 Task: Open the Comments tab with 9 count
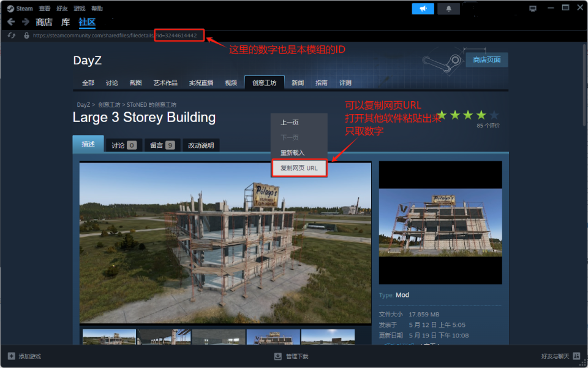point(162,145)
